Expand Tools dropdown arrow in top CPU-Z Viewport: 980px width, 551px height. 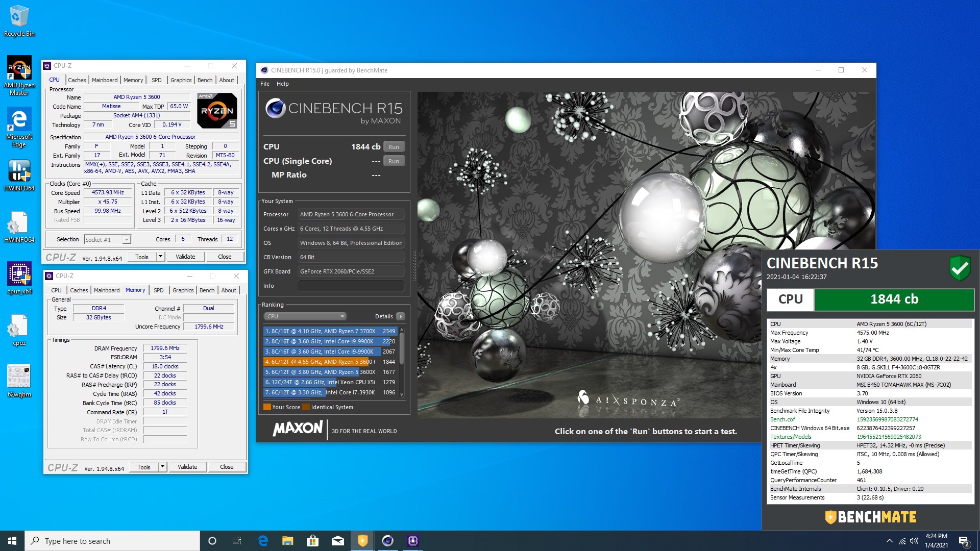(x=160, y=257)
